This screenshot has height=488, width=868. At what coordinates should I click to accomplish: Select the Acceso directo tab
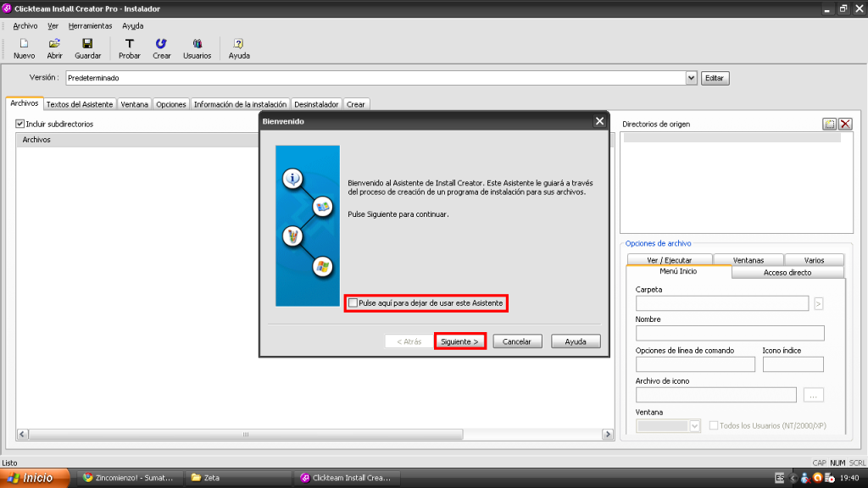point(787,272)
